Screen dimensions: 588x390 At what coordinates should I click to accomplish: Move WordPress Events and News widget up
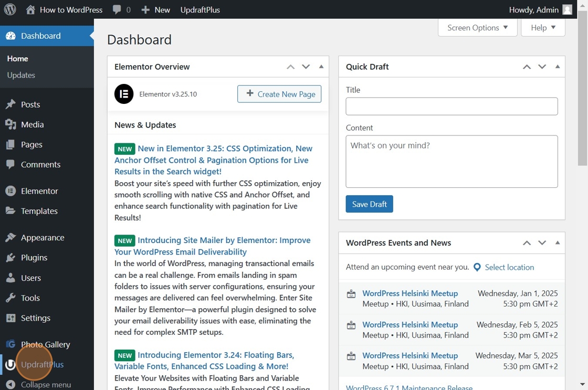tap(527, 243)
